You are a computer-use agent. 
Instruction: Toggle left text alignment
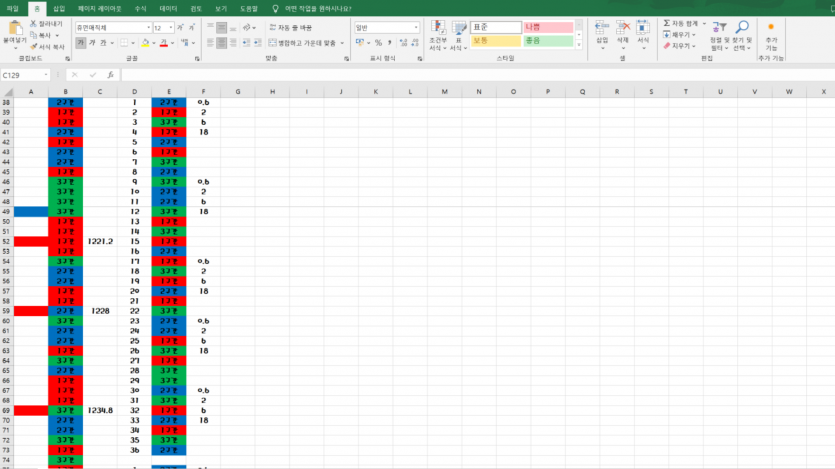pyautogui.click(x=210, y=43)
